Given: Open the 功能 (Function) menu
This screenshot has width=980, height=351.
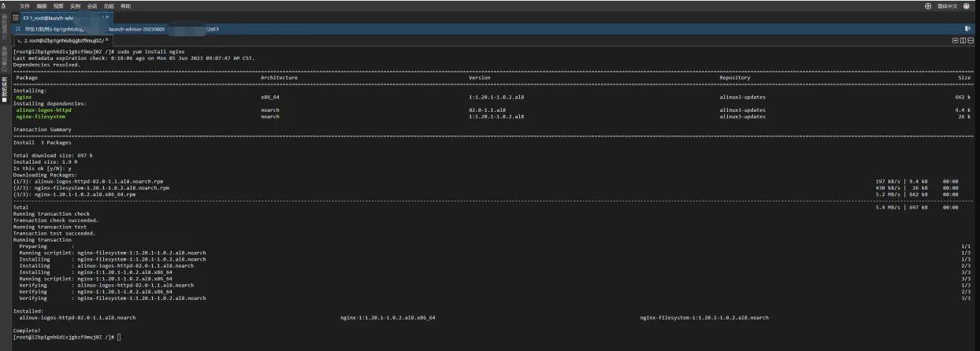Looking at the screenshot, I should [x=109, y=6].
